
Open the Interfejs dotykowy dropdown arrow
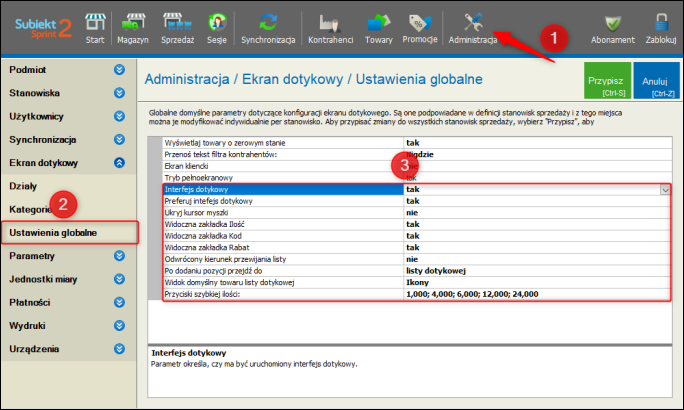664,189
